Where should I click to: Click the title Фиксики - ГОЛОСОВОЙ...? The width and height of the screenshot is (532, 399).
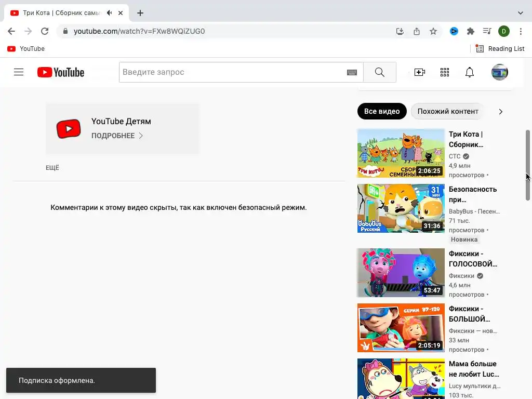[473, 259]
